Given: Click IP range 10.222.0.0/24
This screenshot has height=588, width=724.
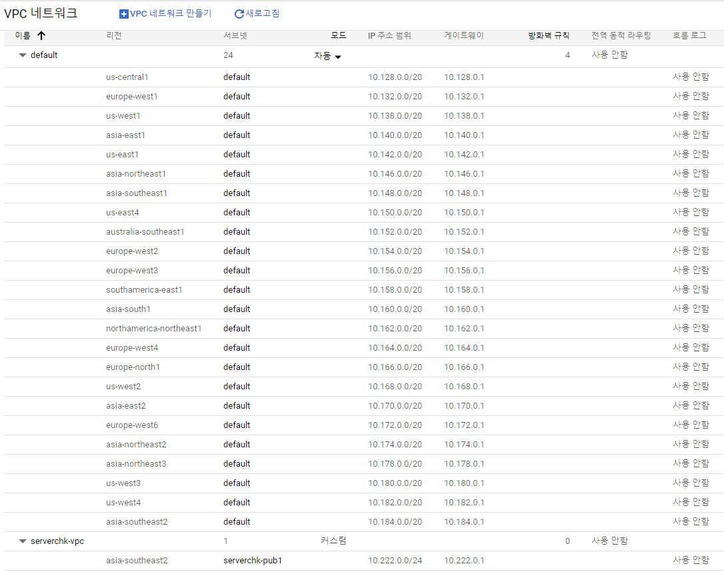Looking at the screenshot, I should tap(395, 561).
